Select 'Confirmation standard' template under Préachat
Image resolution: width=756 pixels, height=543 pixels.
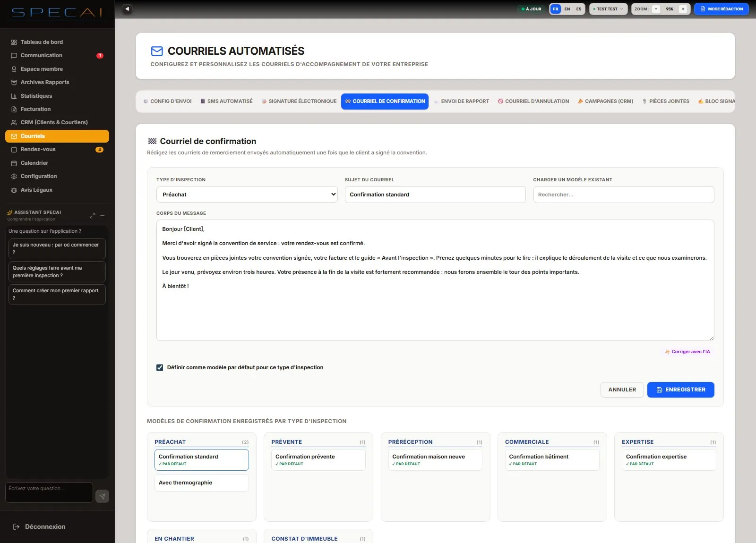(202, 460)
